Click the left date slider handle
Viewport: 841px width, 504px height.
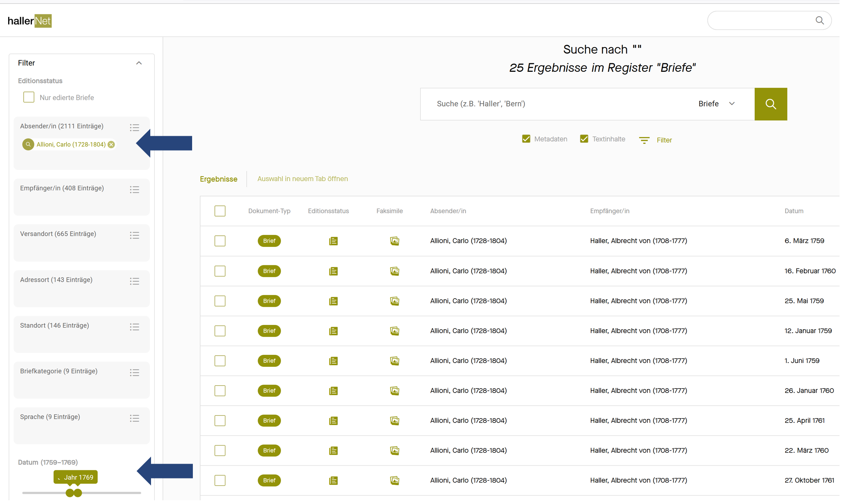tap(69, 494)
